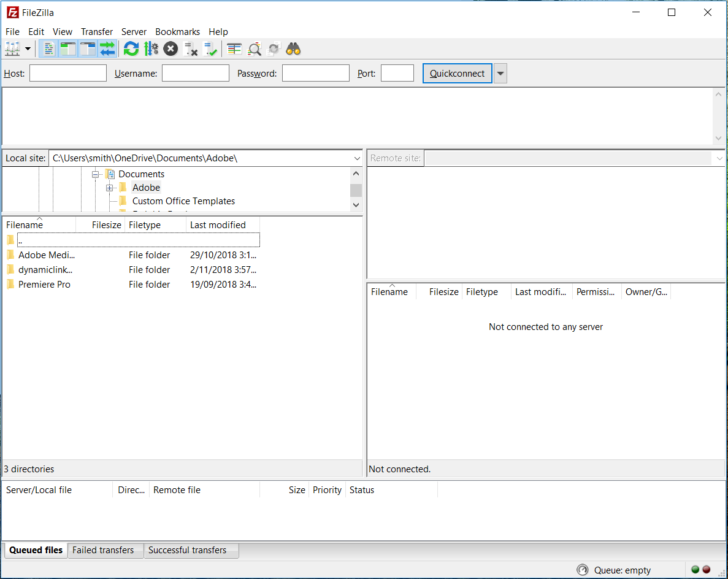Select the dynamiclink... folder row
Image resolution: width=728 pixels, height=579 pixels.
(132, 270)
